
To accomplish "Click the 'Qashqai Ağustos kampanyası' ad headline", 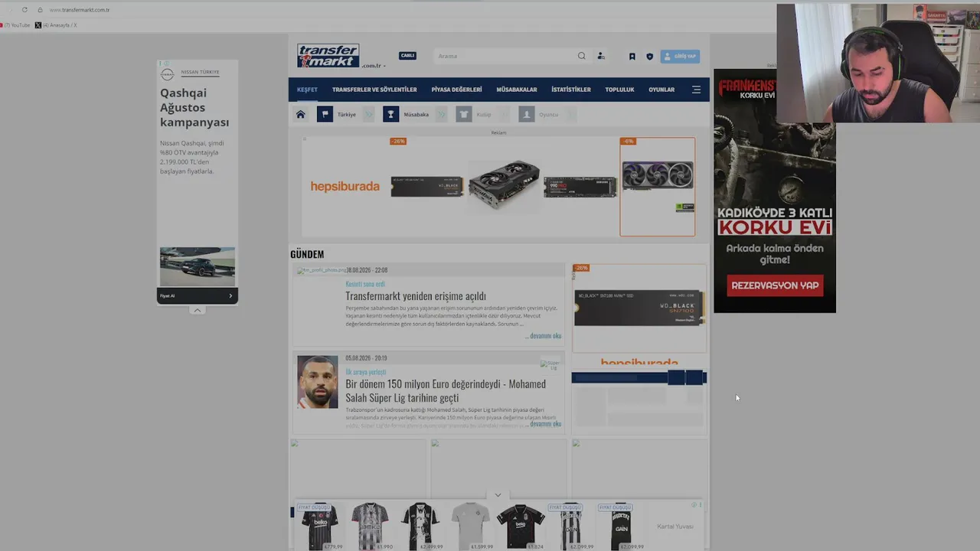I will (x=194, y=107).
